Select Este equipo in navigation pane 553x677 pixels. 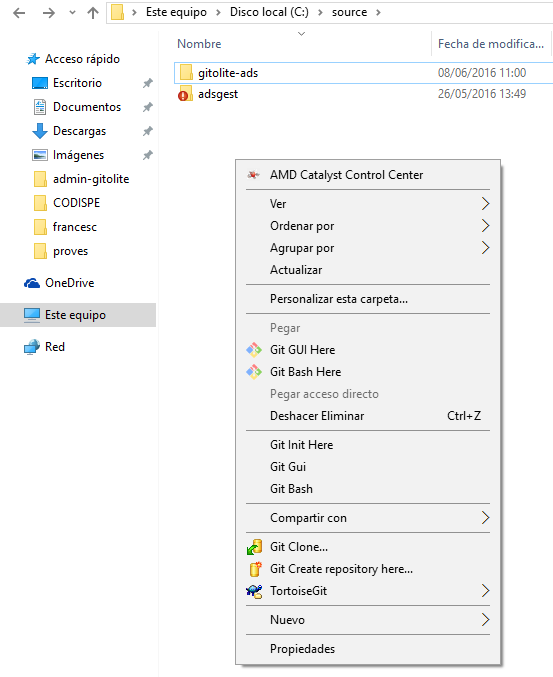pos(78,315)
